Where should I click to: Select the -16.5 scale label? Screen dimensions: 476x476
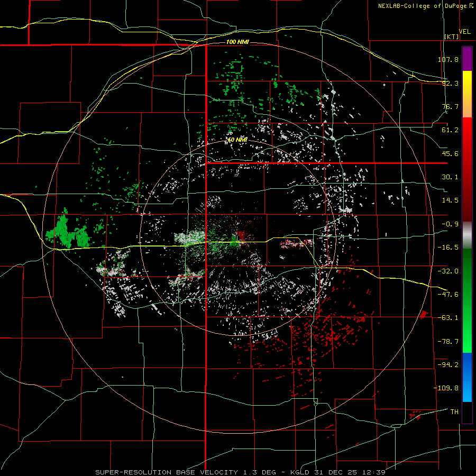click(448, 248)
